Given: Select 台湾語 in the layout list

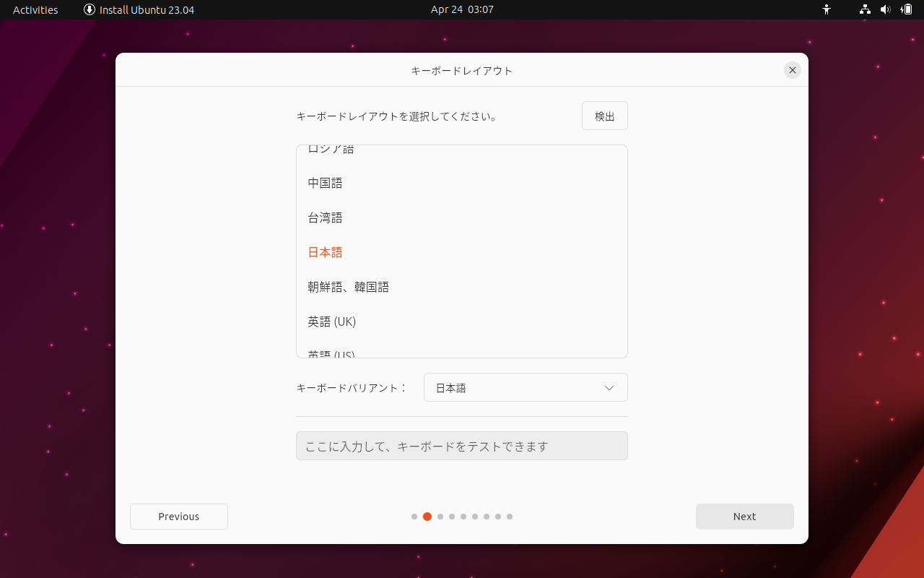Looking at the screenshot, I should pos(462,217).
